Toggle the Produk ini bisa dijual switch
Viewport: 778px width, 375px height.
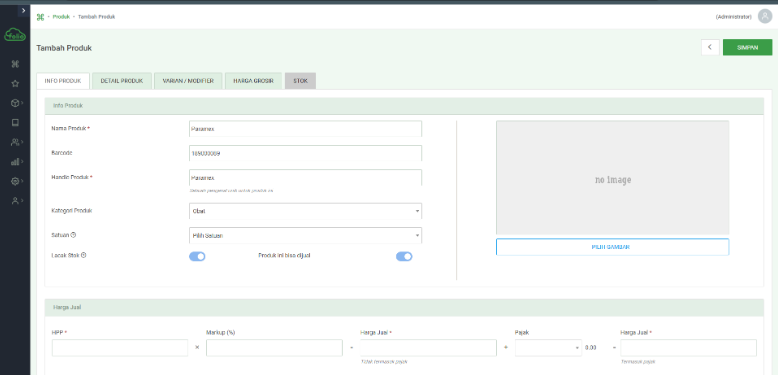pos(404,256)
